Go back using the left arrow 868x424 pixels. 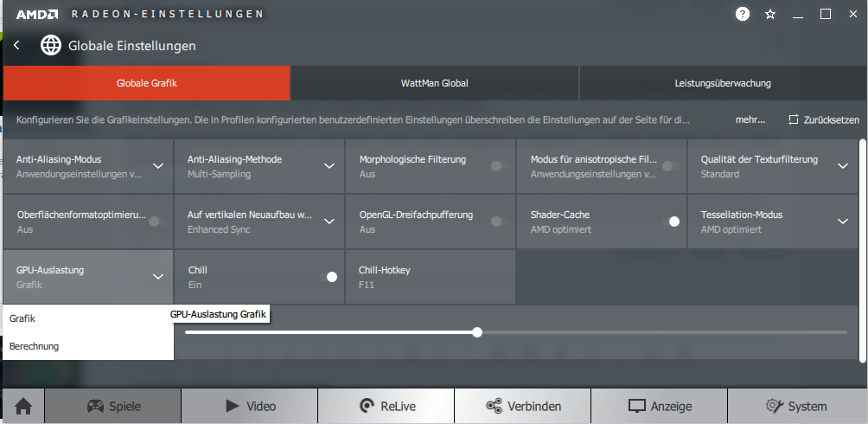click(x=16, y=46)
